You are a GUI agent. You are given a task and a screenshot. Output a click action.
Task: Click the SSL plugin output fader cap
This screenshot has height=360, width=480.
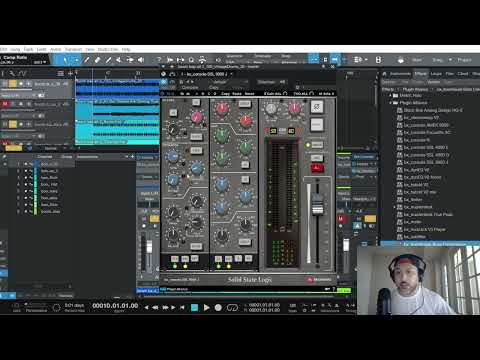coord(317,206)
